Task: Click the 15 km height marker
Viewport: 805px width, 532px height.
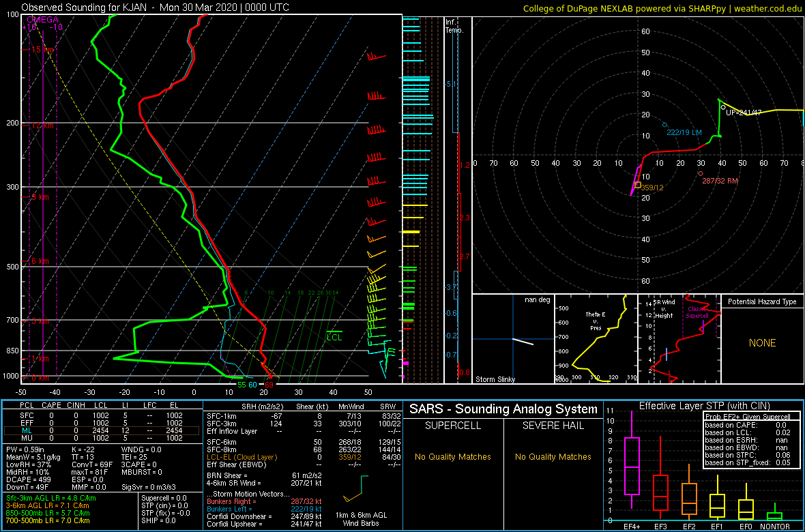Action: (41, 50)
